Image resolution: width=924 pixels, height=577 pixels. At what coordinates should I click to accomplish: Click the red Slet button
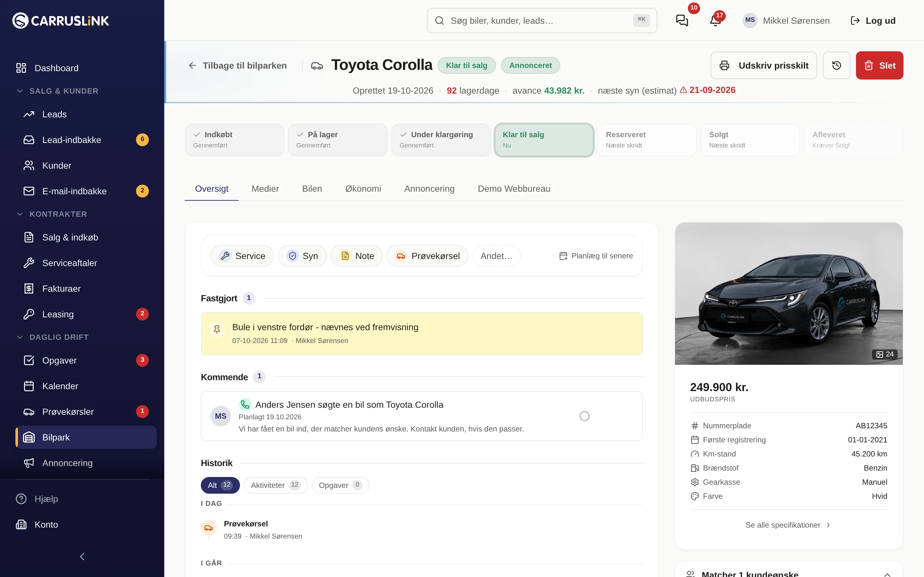pyautogui.click(x=879, y=65)
